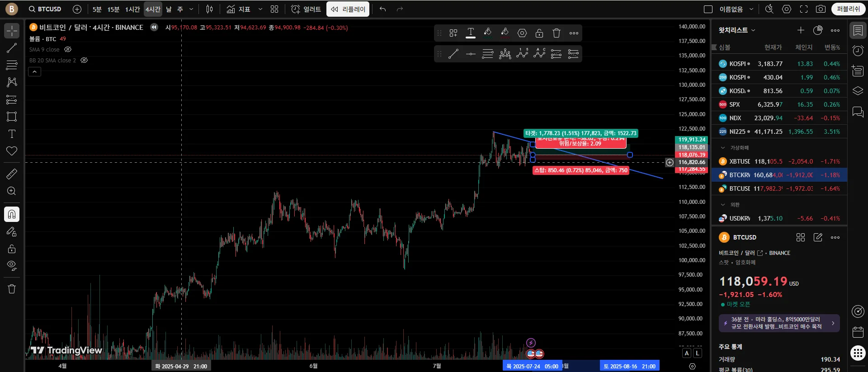Open the 마라 홀딩스 news headline
868x372 pixels.
(x=779, y=323)
